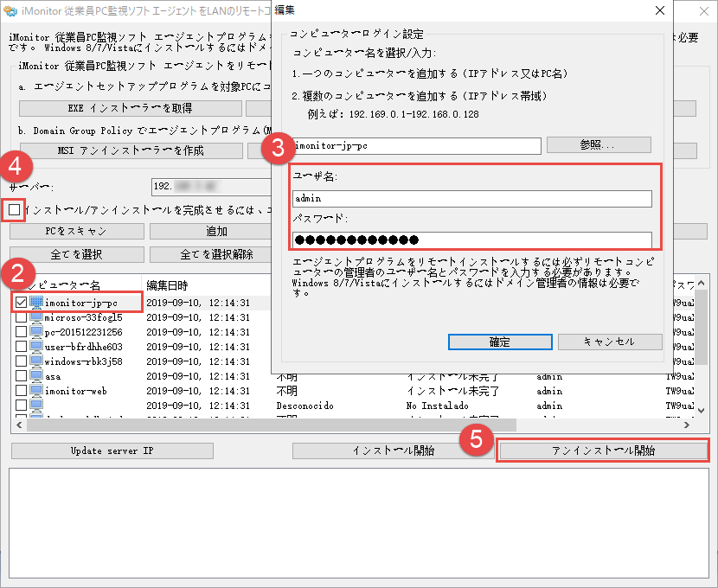Select the user-bfrdhhe603 row name
This screenshot has height=588, width=718.
[84, 347]
